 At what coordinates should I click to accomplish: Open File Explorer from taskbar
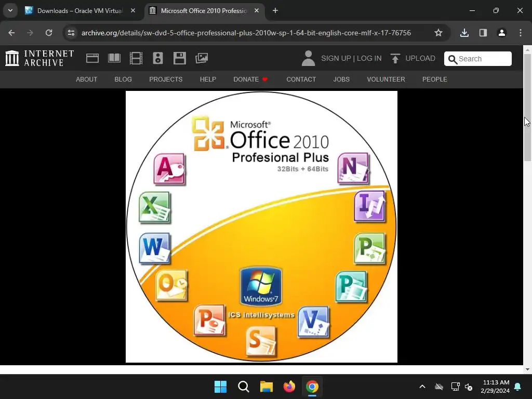click(x=267, y=387)
